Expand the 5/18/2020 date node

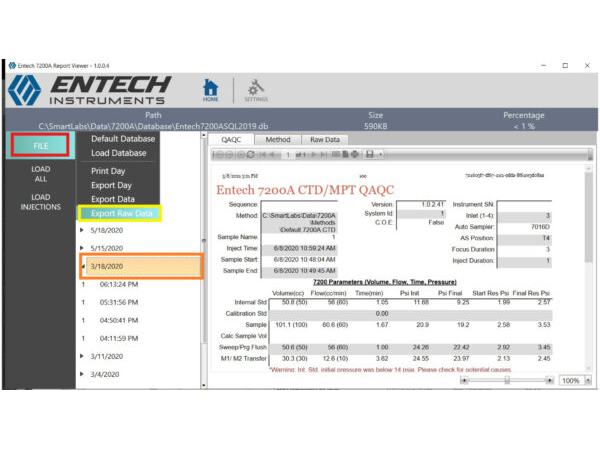click(82, 230)
